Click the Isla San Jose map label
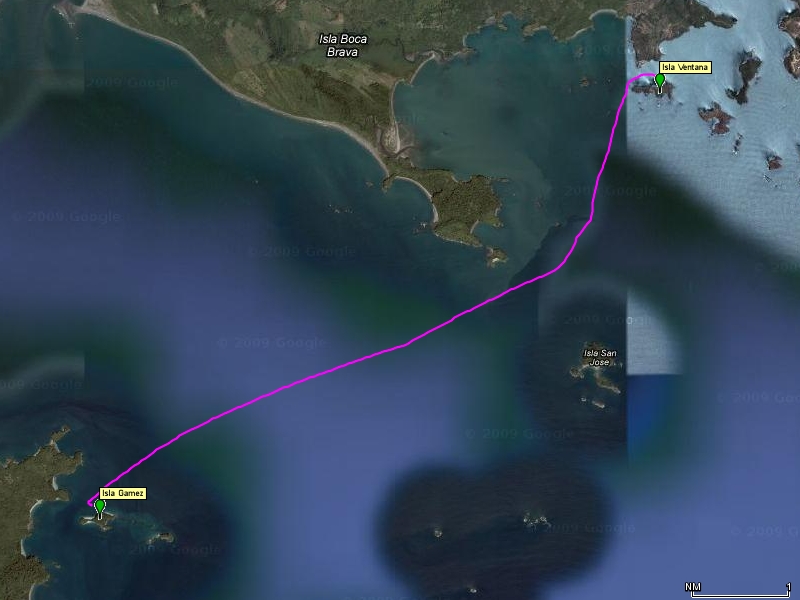The width and height of the screenshot is (800, 600). click(x=599, y=357)
